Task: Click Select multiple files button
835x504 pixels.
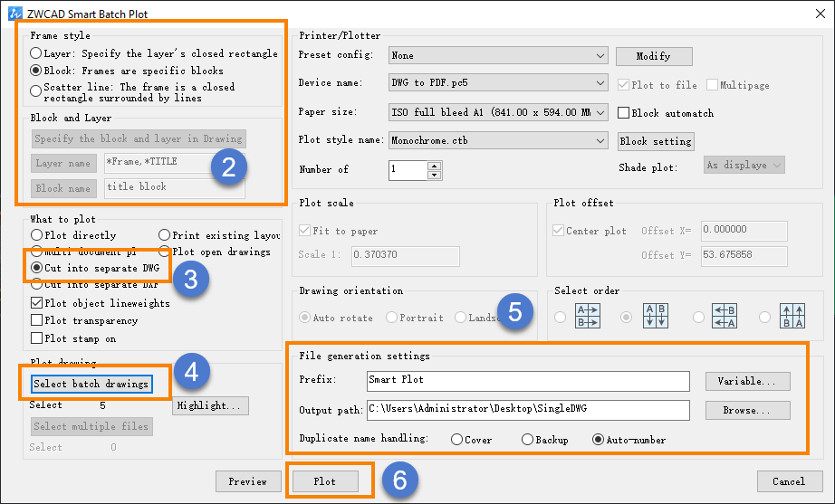Action: (91, 426)
